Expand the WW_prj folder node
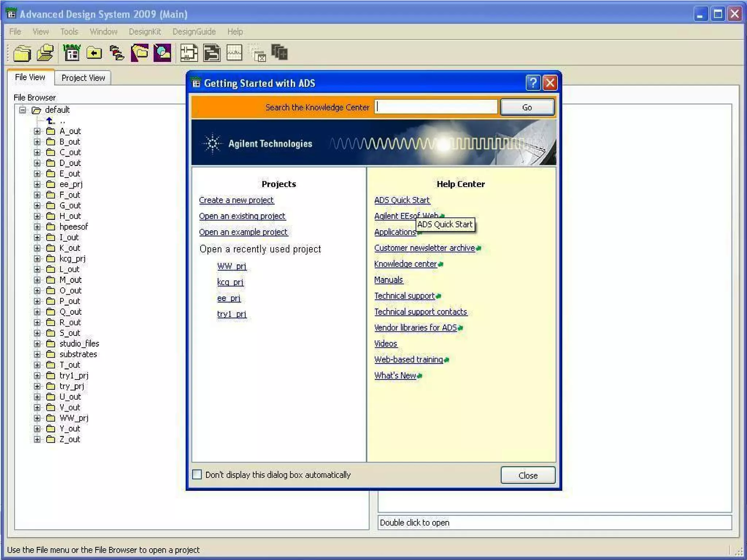This screenshot has width=747, height=560. 37,418
